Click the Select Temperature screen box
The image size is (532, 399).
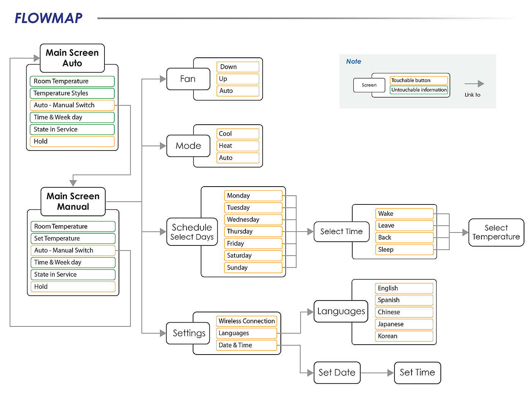coord(496,233)
